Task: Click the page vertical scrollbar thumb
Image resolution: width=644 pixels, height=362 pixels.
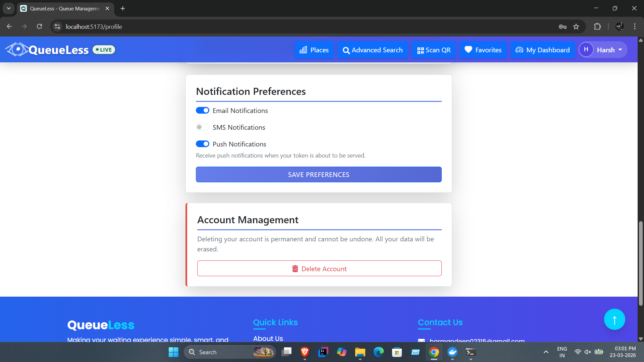Action: 641,263
